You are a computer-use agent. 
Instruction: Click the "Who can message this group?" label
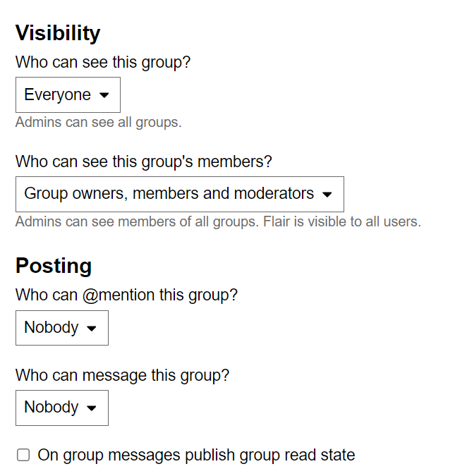[x=122, y=375]
